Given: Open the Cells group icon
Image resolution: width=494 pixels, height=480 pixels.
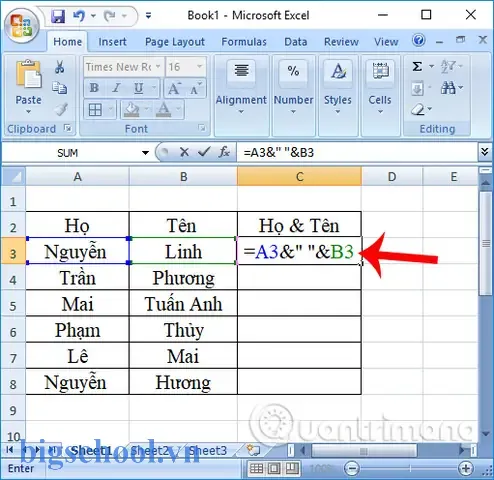Looking at the screenshot, I should [380, 72].
